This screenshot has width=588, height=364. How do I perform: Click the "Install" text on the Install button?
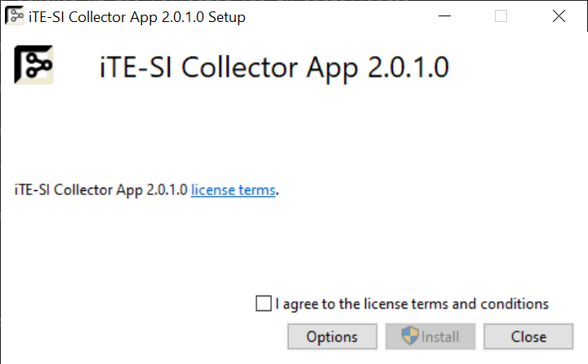(440, 336)
